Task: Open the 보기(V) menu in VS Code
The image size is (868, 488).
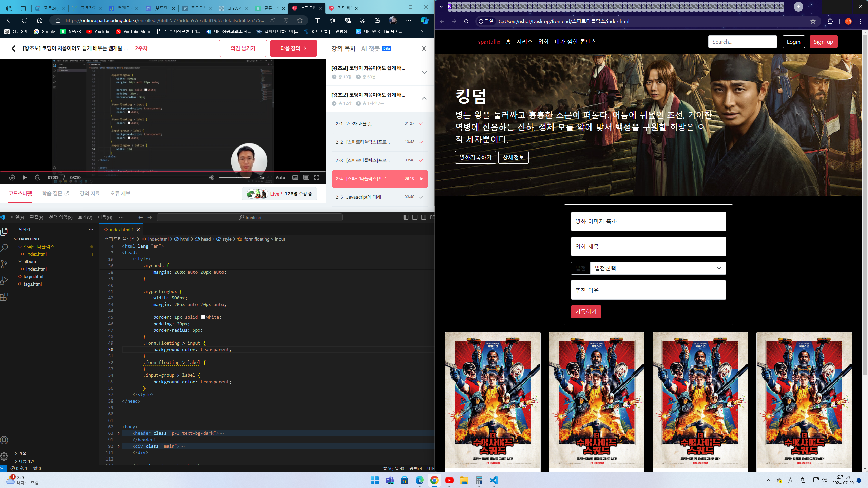Action: click(85, 217)
